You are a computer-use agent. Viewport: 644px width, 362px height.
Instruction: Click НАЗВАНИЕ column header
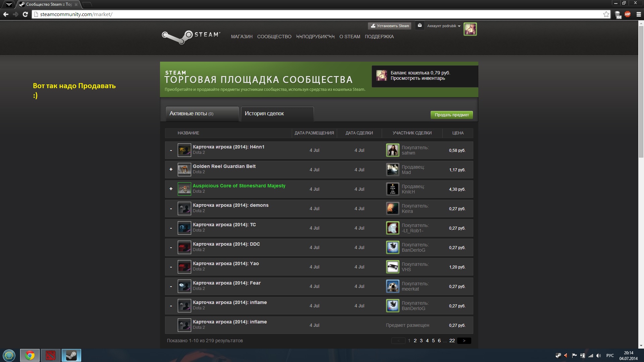188,133
